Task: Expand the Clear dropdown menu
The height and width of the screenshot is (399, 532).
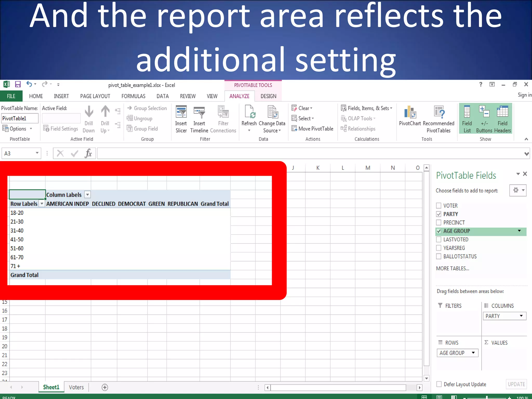Action: (311, 108)
